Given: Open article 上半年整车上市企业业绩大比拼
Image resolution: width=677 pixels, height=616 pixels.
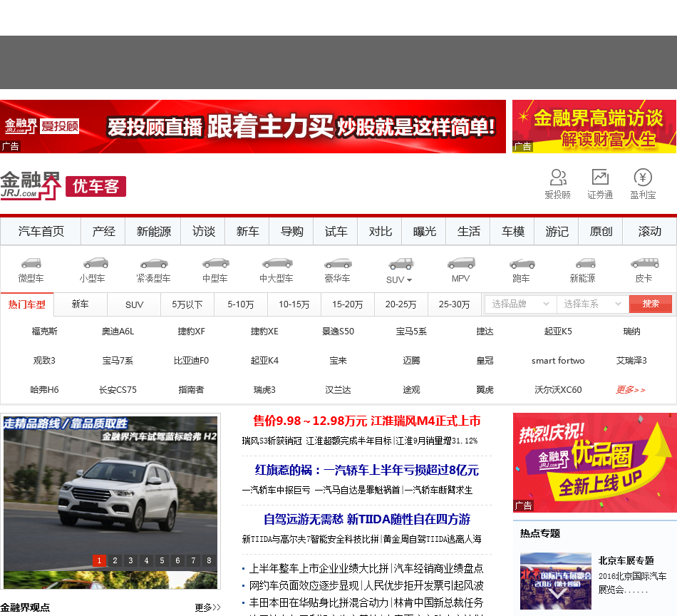Looking at the screenshot, I should point(319,568).
